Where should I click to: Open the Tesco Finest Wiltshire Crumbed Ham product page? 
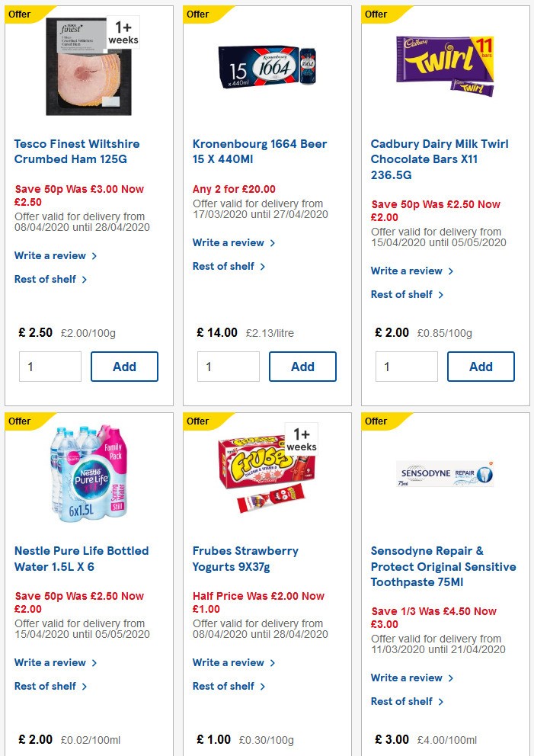(76, 152)
